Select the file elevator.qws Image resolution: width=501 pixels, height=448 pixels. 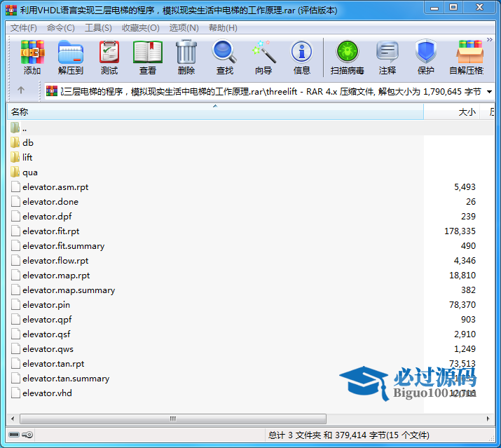pyautogui.click(x=48, y=348)
